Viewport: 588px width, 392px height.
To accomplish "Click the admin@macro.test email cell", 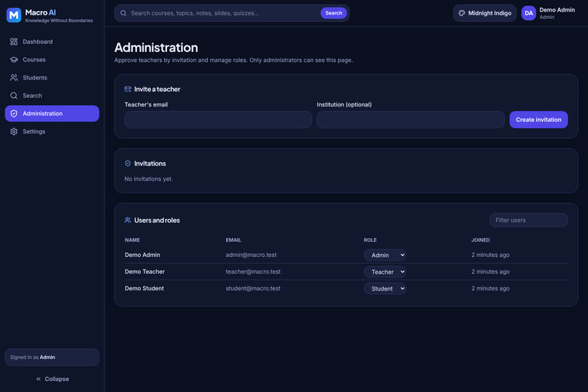I will click(251, 255).
